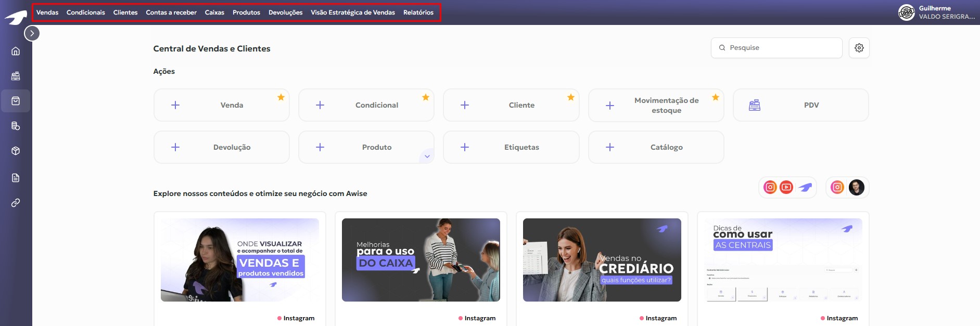Toggle the favorite star on Condicional
This screenshot has height=326, width=980.
click(426, 97)
